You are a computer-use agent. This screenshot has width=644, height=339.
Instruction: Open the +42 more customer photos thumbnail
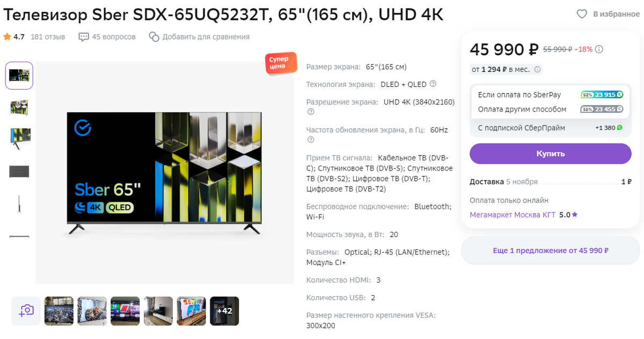point(224,311)
